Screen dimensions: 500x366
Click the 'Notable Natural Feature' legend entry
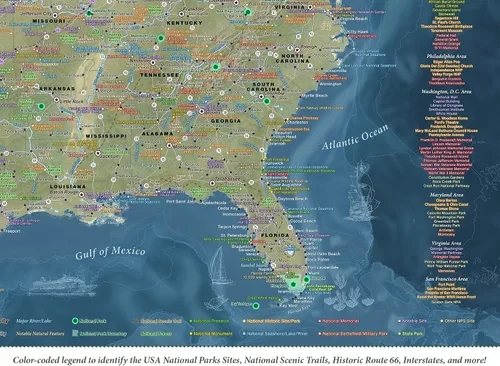click(40, 333)
